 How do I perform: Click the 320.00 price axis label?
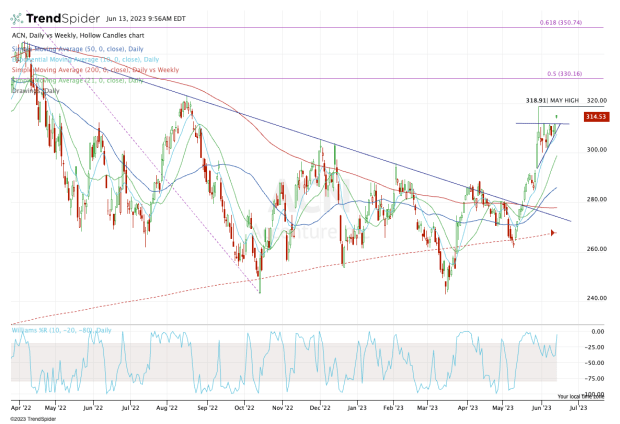click(597, 100)
